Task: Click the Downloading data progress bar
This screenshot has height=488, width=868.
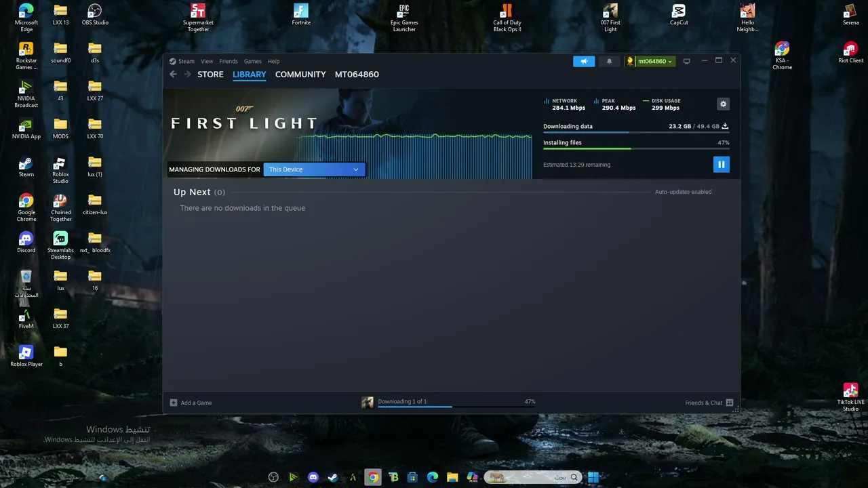Action: pos(636,133)
